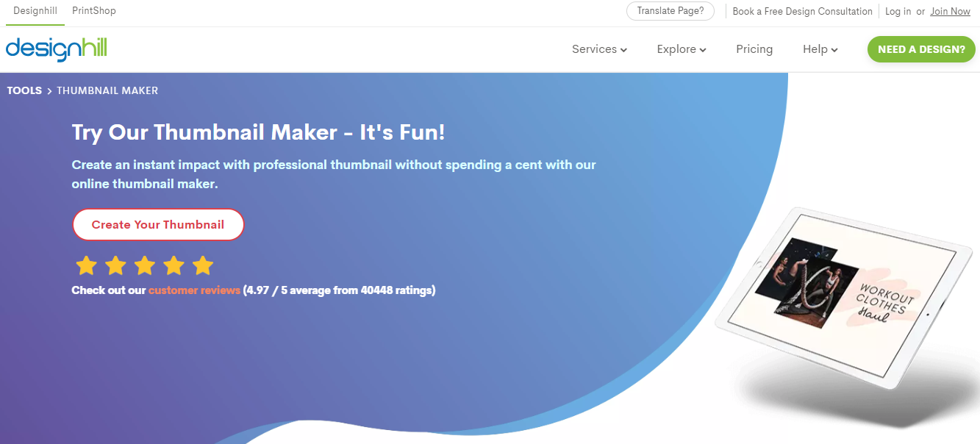Switch to the PrintShop tab
The height and width of the screenshot is (444, 980).
94,11
